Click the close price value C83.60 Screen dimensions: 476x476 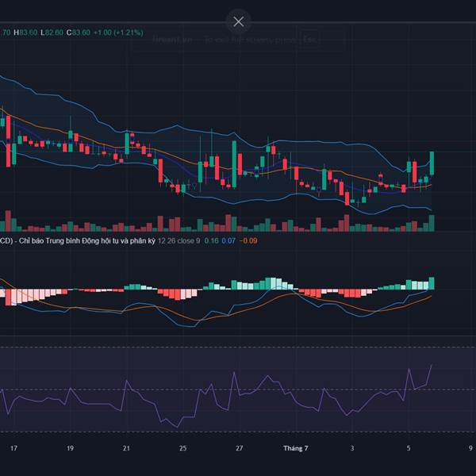(x=78, y=33)
